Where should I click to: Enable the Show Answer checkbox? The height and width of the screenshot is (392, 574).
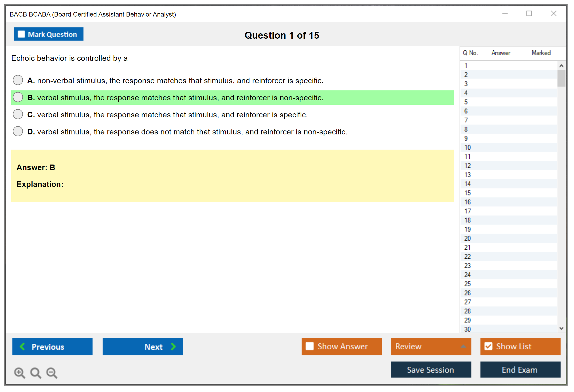pyautogui.click(x=310, y=346)
